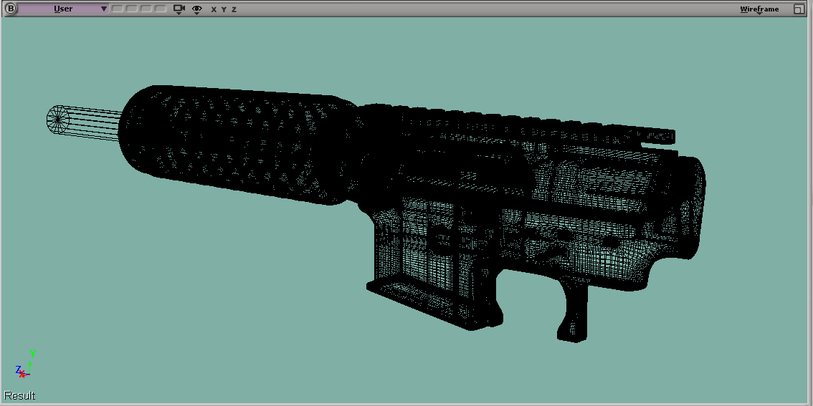Click the first view memo slot
This screenshot has width=813, height=406.
118,9
